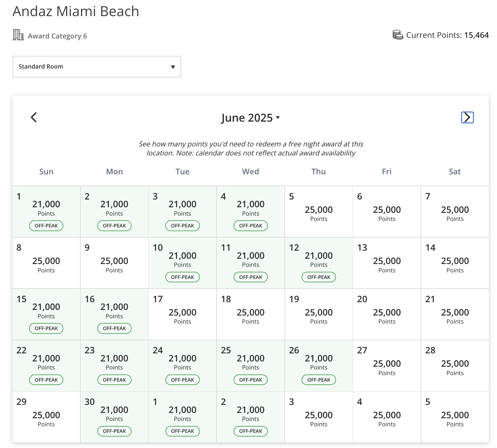
Task: Select Friday June 27
Action: pyautogui.click(x=387, y=366)
